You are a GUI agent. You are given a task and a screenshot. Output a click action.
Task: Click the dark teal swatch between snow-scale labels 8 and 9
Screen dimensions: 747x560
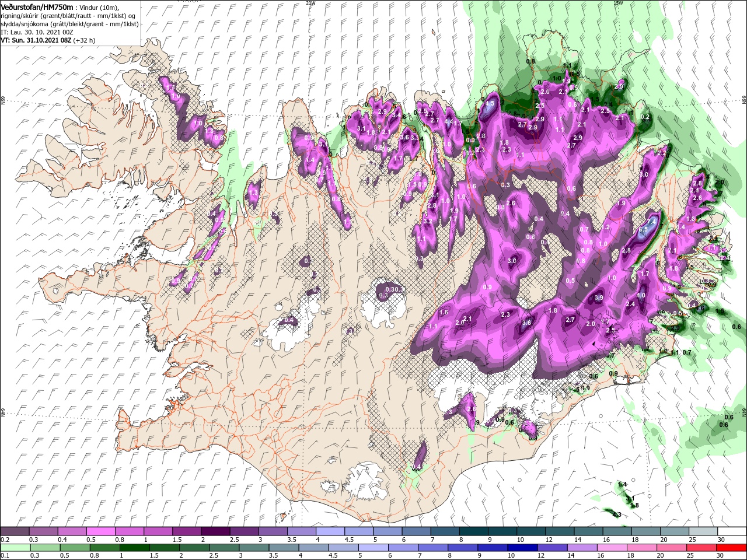(474, 531)
